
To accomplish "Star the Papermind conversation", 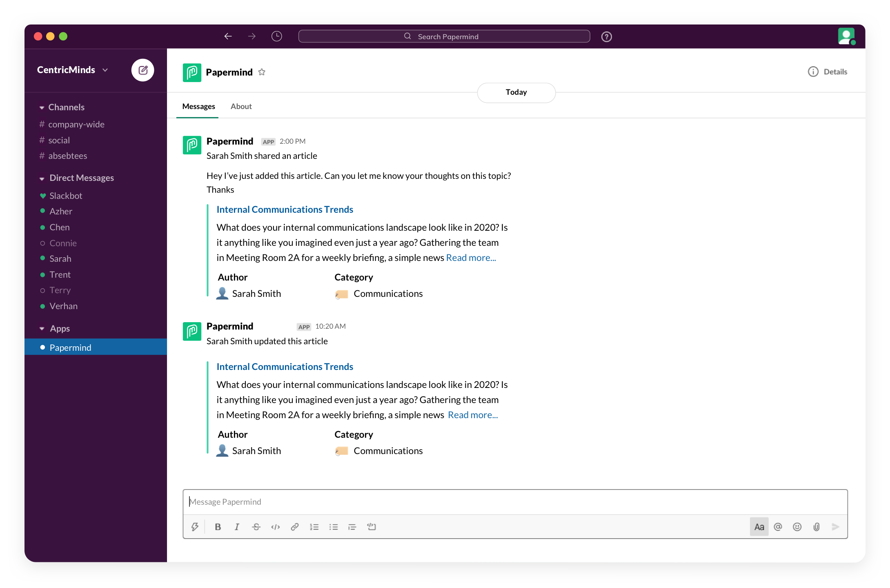I will coord(262,72).
